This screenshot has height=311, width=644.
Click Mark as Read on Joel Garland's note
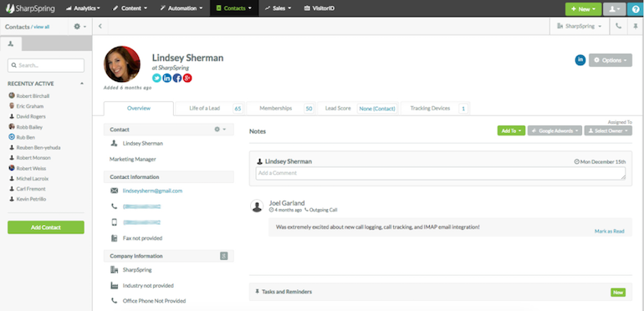tap(609, 232)
